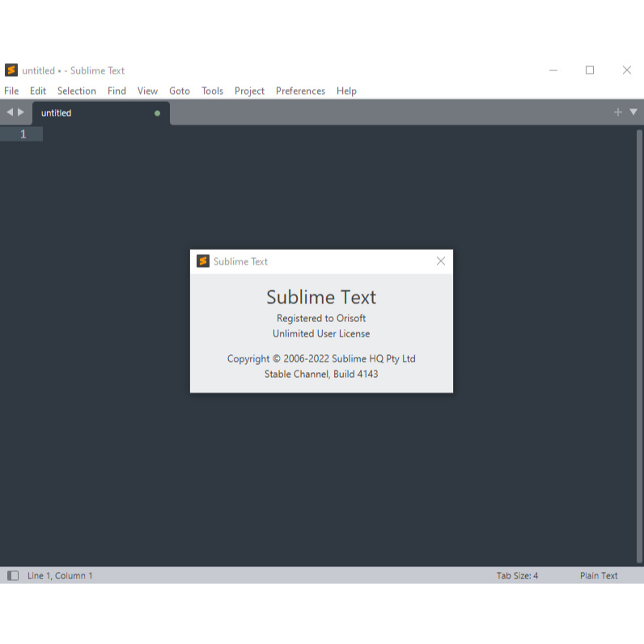Viewport: 644px width, 644px height.
Task: Click the previous tab arrow icon
Action: (10, 112)
